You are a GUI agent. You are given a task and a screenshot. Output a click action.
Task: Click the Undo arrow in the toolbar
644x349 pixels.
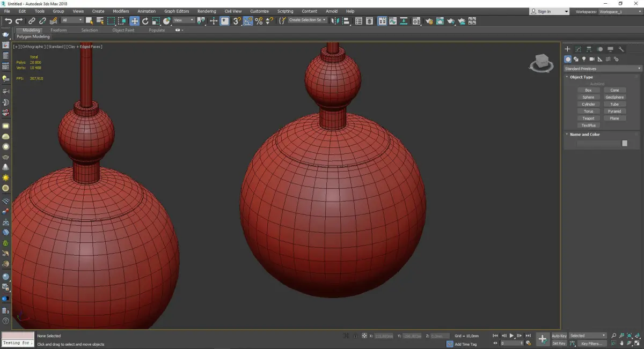[x=9, y=21]
